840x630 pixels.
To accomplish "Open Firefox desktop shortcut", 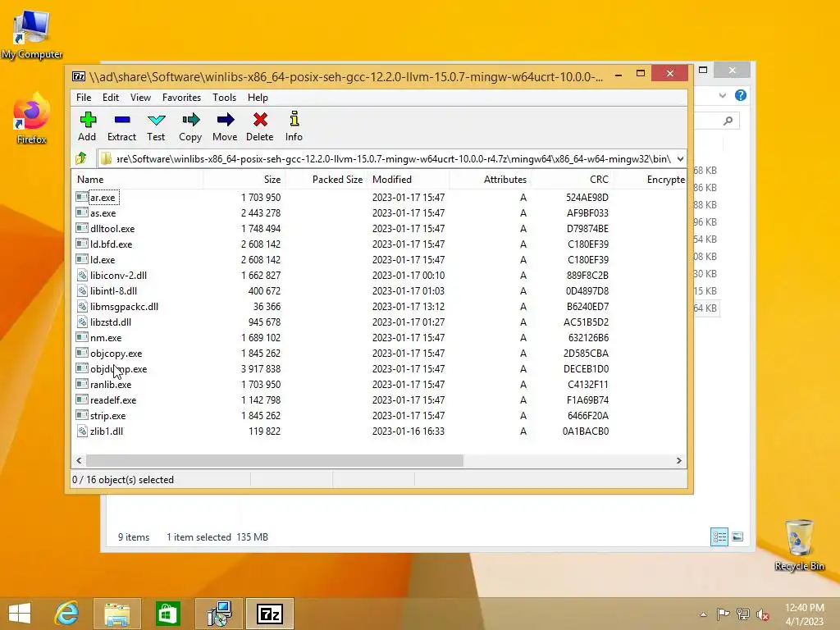I will coord(32,119).
